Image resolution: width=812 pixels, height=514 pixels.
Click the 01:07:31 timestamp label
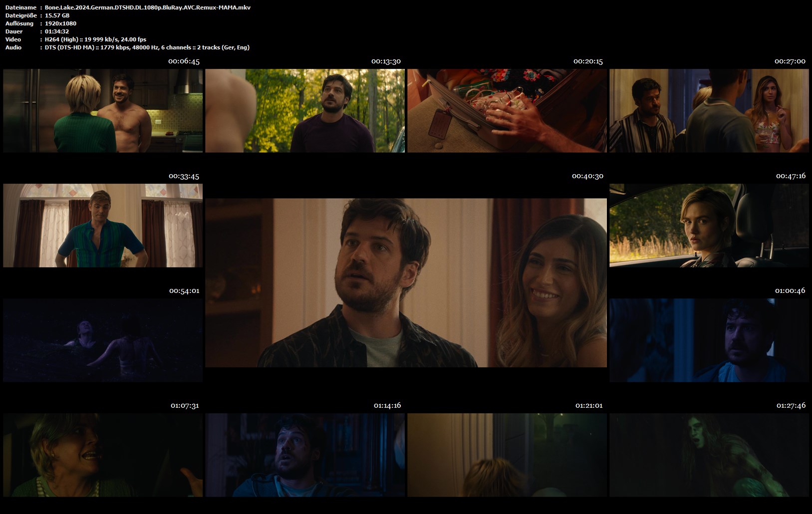[185, 406]
